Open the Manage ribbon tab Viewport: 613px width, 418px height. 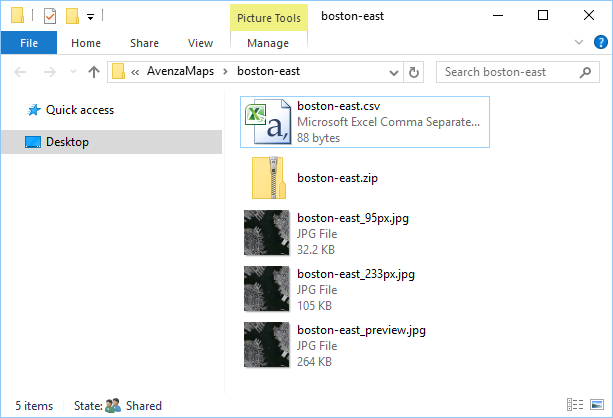pyautogui.click(x=268, y=43)
